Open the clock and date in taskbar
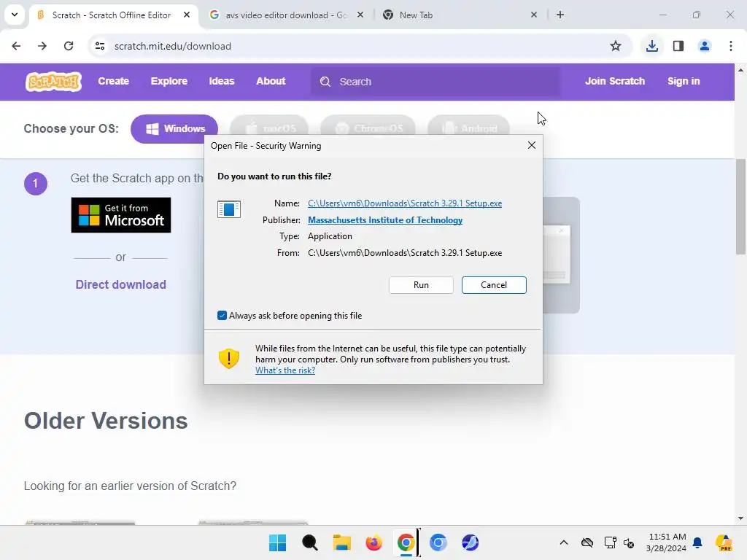The image size is (747, 560). [667, 542]
